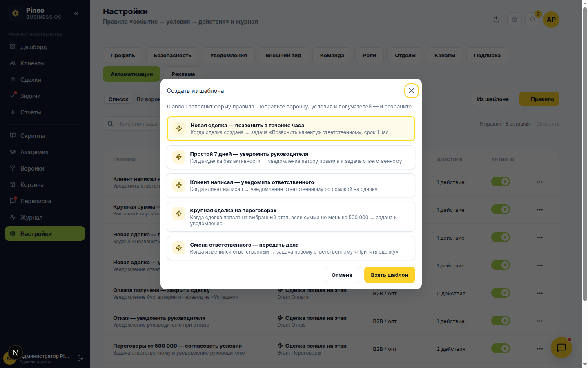Choose the 'Смена ответственного — передать дела' template
Screen dimensions: 588x368
point(291,248)
